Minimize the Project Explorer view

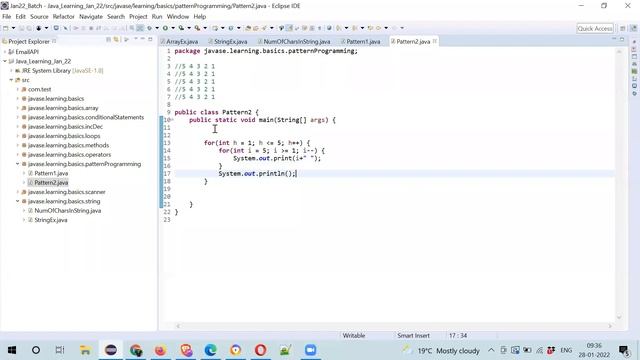tap(142, 39)
